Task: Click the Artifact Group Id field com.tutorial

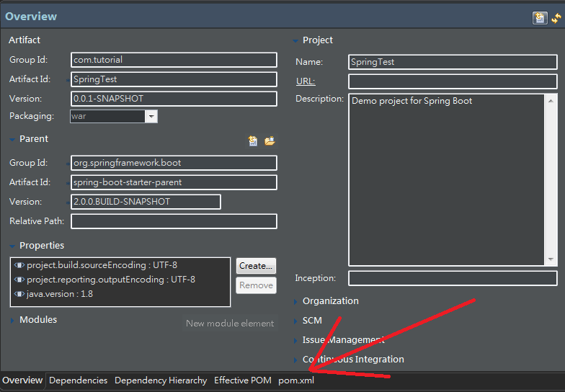Action: [x=174, y=60]
